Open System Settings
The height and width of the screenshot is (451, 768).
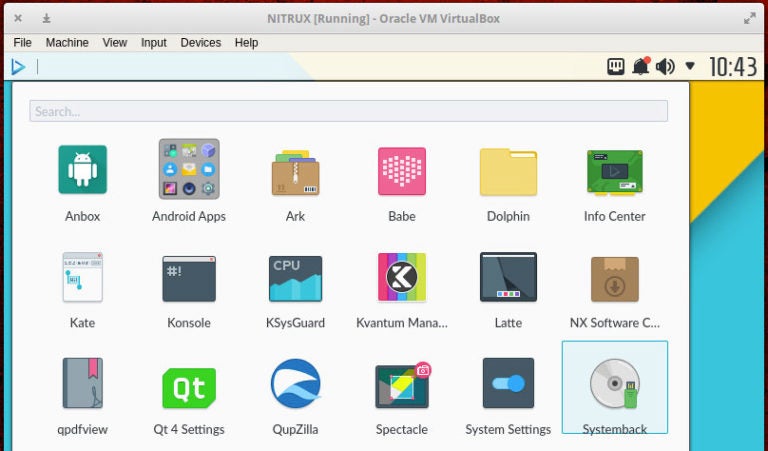(x=508, y=383)
